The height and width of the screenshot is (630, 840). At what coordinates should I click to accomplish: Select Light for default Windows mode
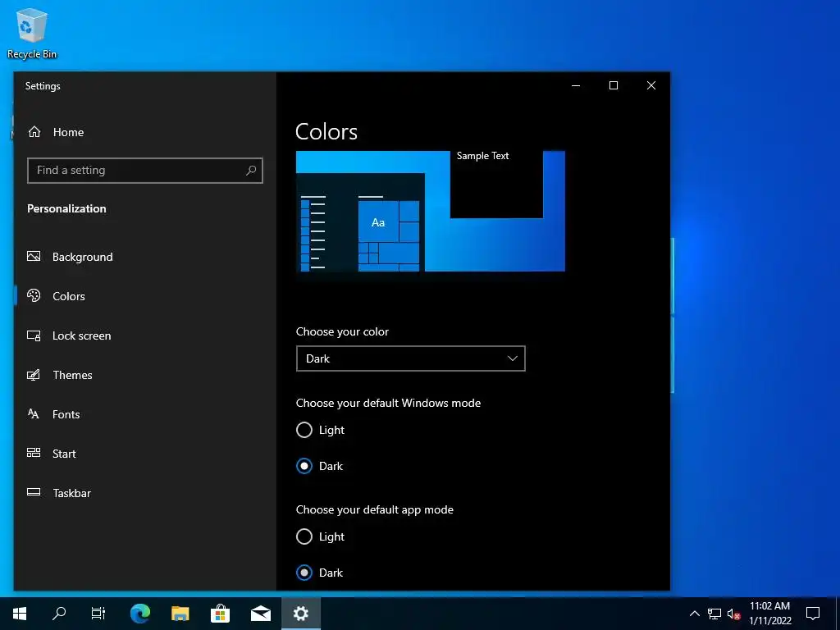304,430
